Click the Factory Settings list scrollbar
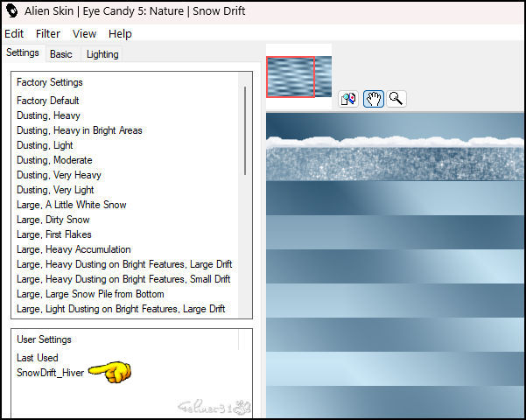Viewport: 526px width, 420px height. [x=245, y=131]
